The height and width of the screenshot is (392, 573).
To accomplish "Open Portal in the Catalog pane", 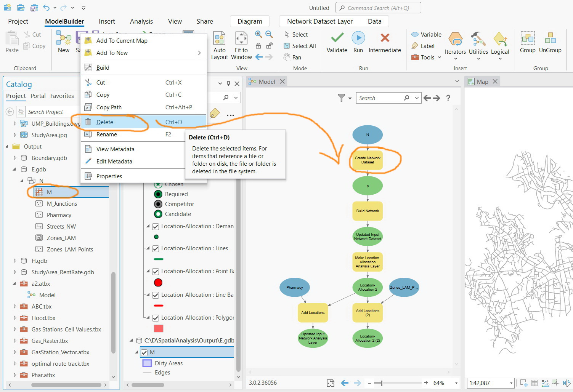I will (x=38, y=96).
